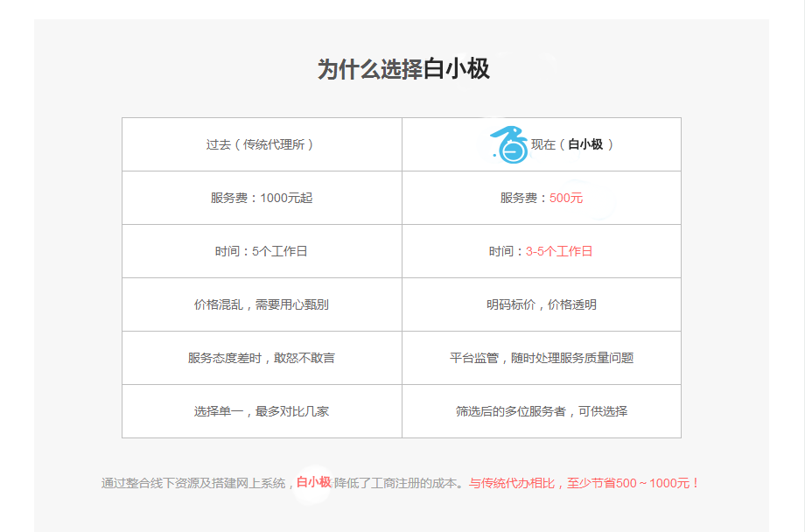Image resolution: width=805 pixels, height=532 pixels.
Task: Click the gray 通过整合线下资源 footer text
Action: click(194, 482)
